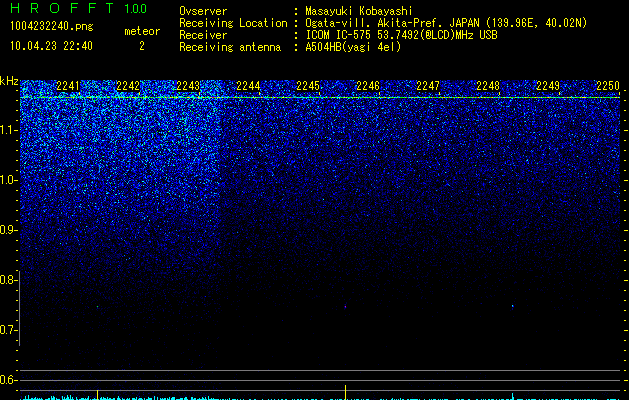Click the 2245 time marker

point(308,86)
